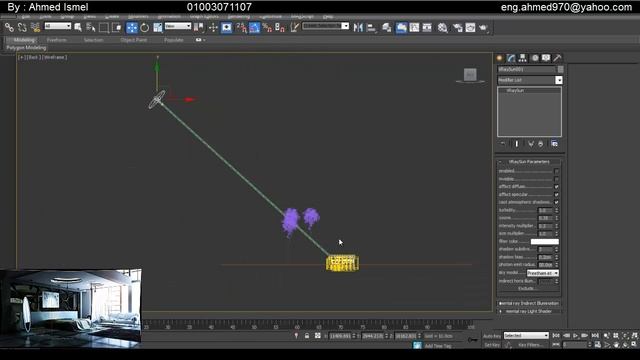The width and height of the screenshot is (640, 360).
Task: Switch to the Motion command panel
Action: pos(535,58)
